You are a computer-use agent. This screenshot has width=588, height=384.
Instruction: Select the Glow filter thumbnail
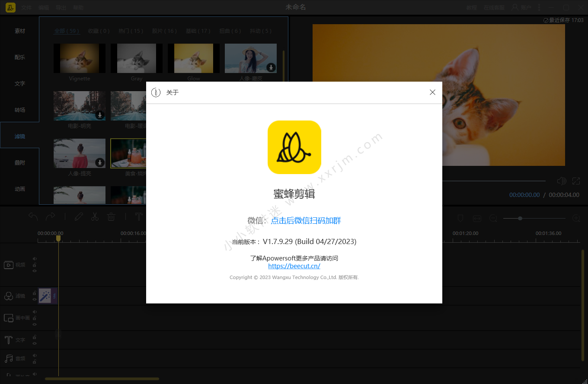[194, 58]
